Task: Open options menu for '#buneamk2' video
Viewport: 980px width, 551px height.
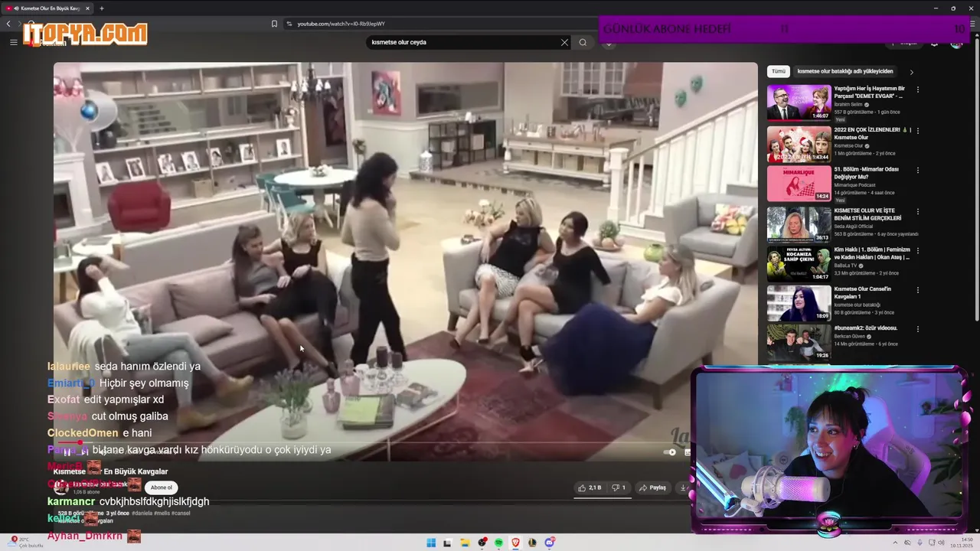Action: tap(917, 329)
